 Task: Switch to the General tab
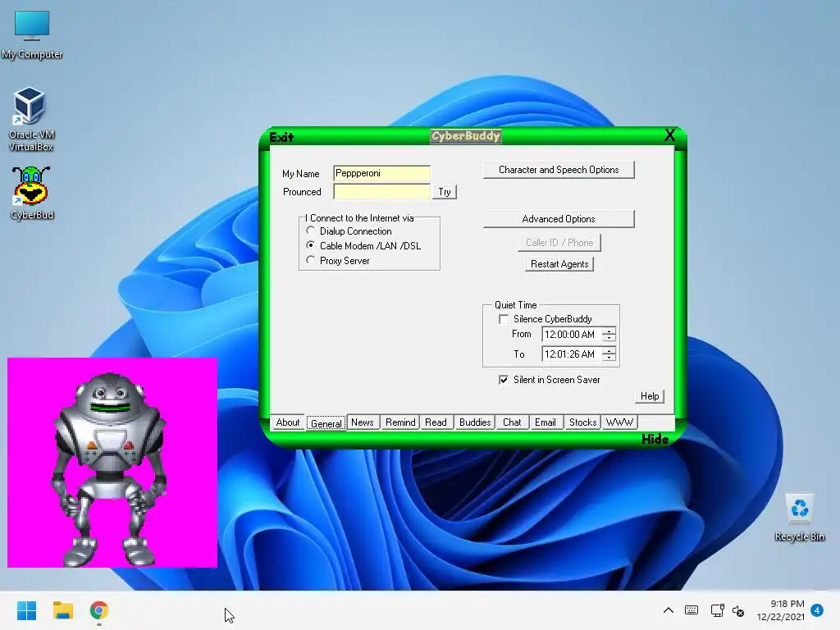click(x=326, y=423)
